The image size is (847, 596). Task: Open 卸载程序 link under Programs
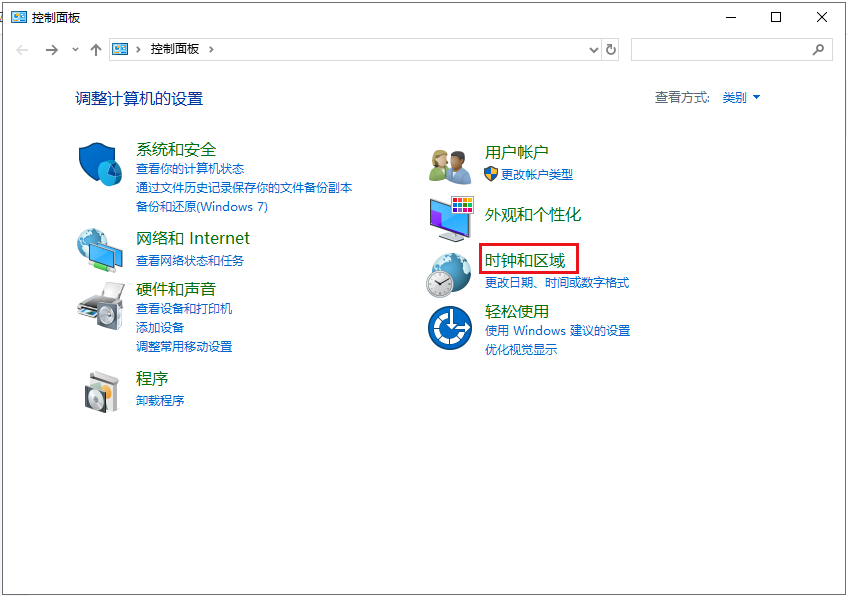point(160,400)
